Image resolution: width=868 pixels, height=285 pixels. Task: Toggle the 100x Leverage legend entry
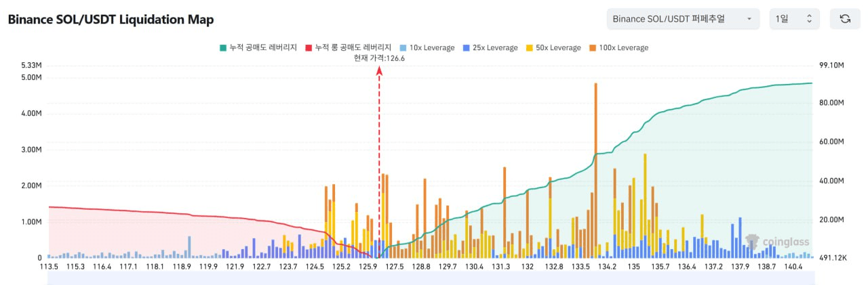coord(618,48)
